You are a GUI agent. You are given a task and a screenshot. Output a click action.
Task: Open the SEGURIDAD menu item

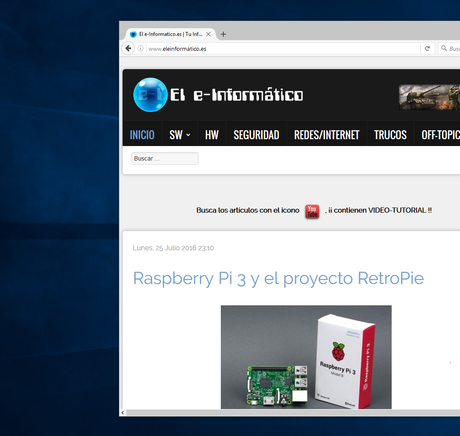[256, 135]
